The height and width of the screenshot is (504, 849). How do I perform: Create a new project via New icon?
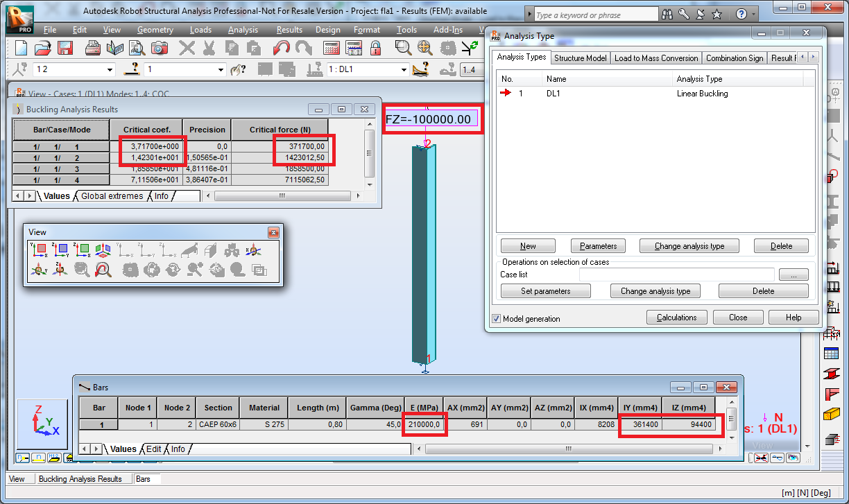click(21, 48)
